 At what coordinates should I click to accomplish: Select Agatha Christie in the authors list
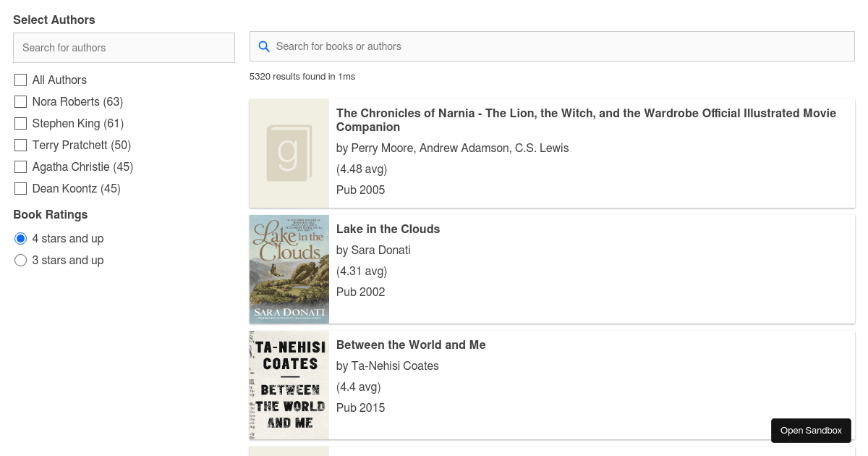21,166
